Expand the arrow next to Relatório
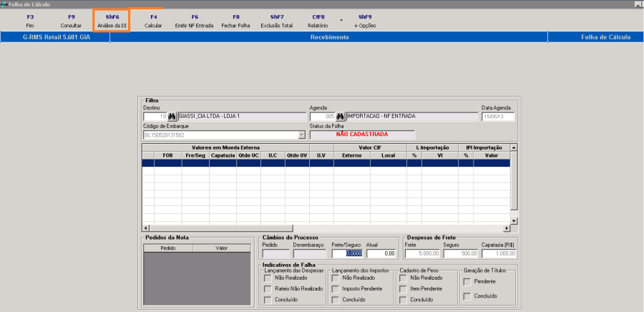Screen dimensions: 644x312 coord(341,20)
